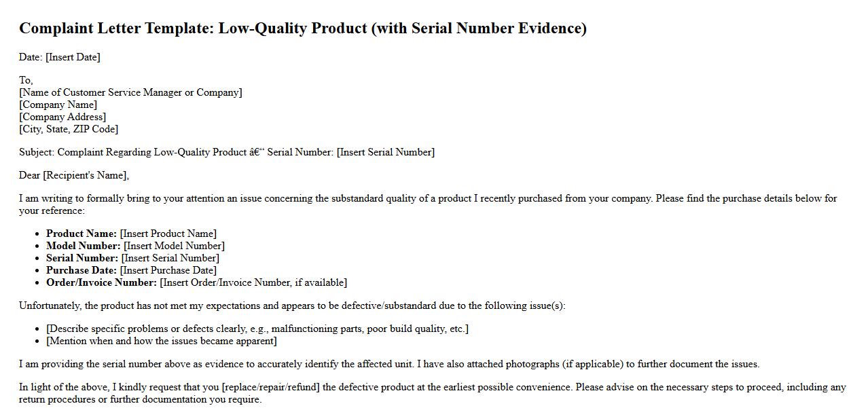Click the "[Company Name]" placeholder line
Image resolution: width=868 pixels, height=408 pixels.
tap(58, 105)
